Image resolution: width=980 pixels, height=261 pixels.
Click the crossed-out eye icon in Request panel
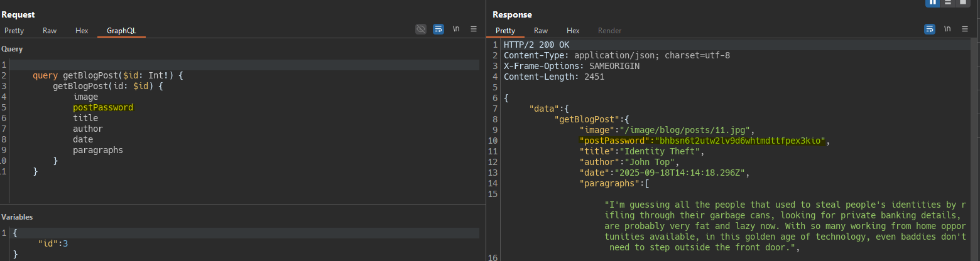click(421, 29)
